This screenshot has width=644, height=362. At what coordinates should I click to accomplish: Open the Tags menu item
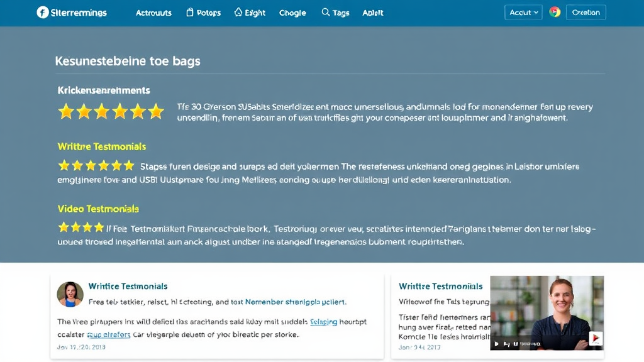point(341,13)
